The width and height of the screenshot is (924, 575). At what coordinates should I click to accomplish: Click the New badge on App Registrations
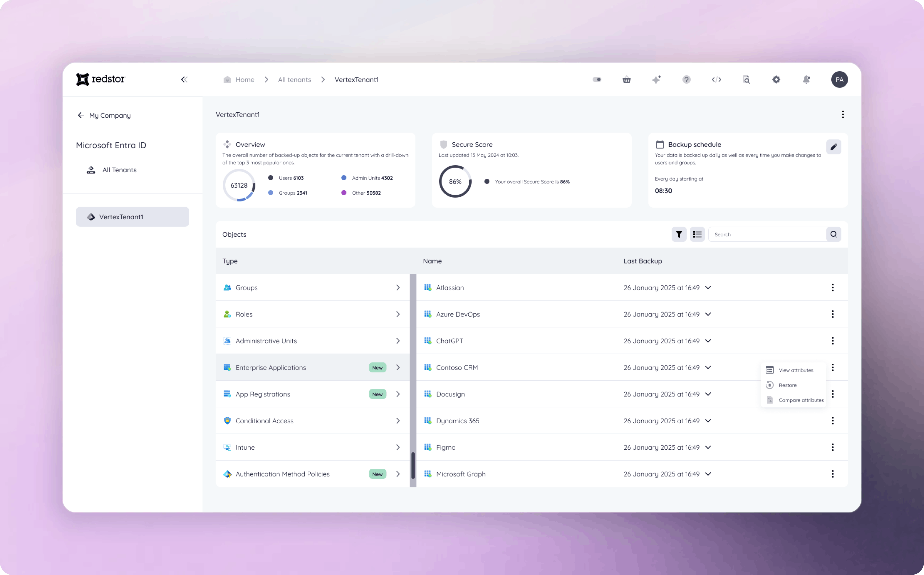coord(377,394)
